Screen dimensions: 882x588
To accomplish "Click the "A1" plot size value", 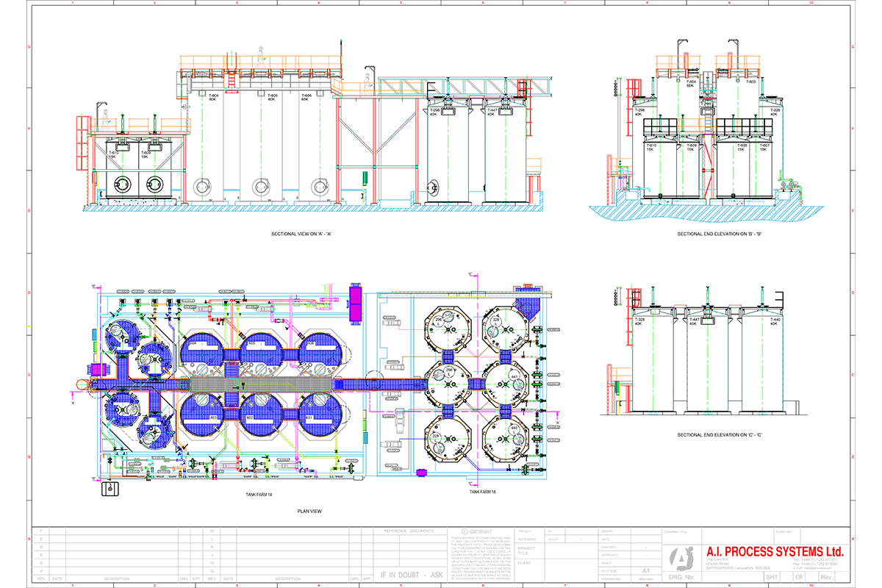I will coord(646,570).
